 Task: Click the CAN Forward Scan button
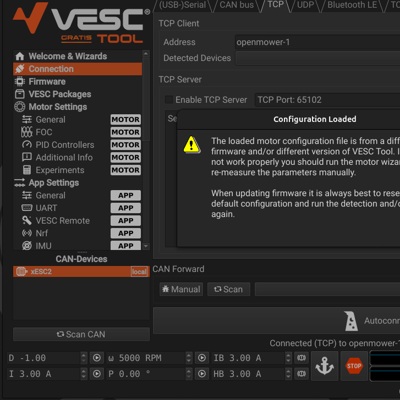click(x=228, y=289)
